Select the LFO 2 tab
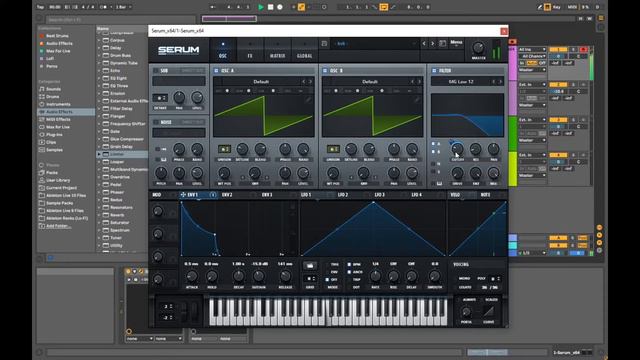The width and height of the screenshot is (640, 360). (343, 195)
